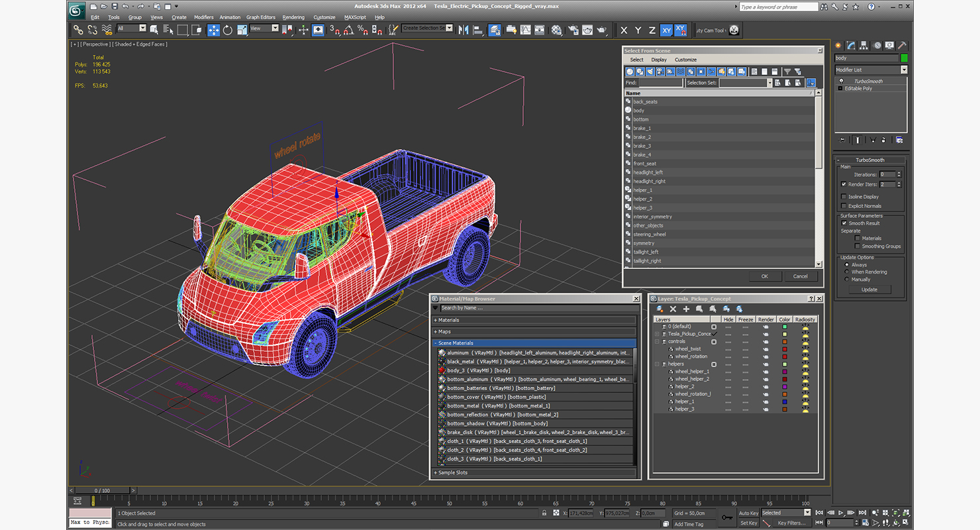Open Customize menu in Select From Scene
This screenshot has height=530, width=980.
tap(686, 60)
